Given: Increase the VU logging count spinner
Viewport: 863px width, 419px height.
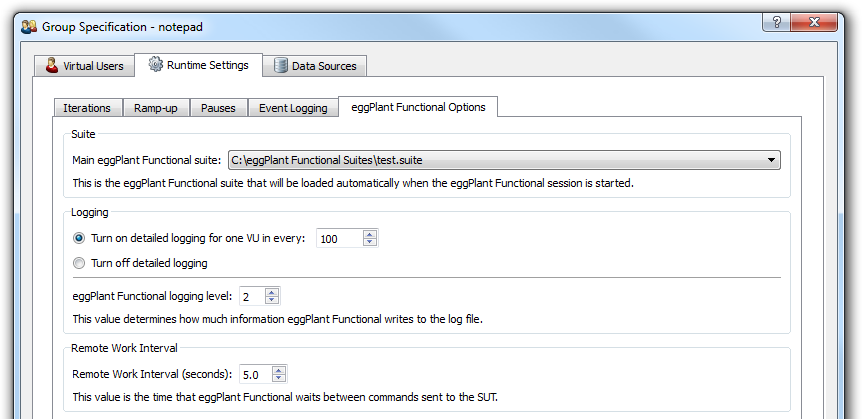Looking at the screenshot, I should tap(370, 234).
